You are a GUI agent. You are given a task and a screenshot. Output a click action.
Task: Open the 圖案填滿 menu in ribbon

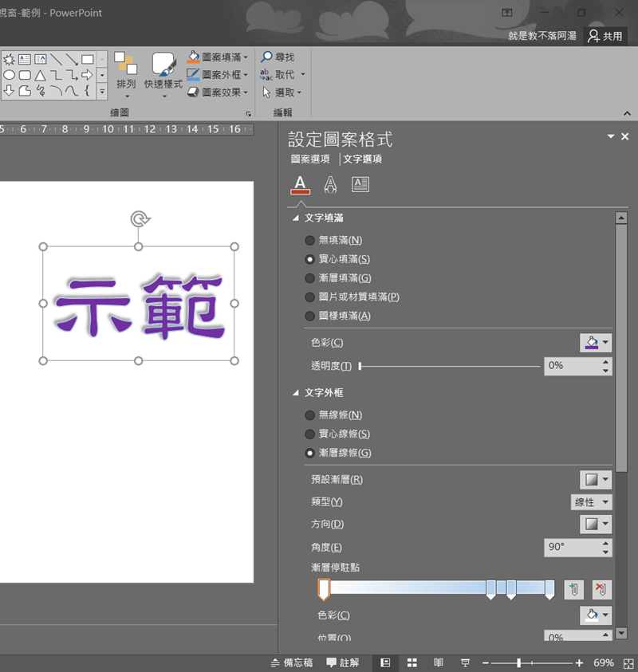(x=219, y=57)
